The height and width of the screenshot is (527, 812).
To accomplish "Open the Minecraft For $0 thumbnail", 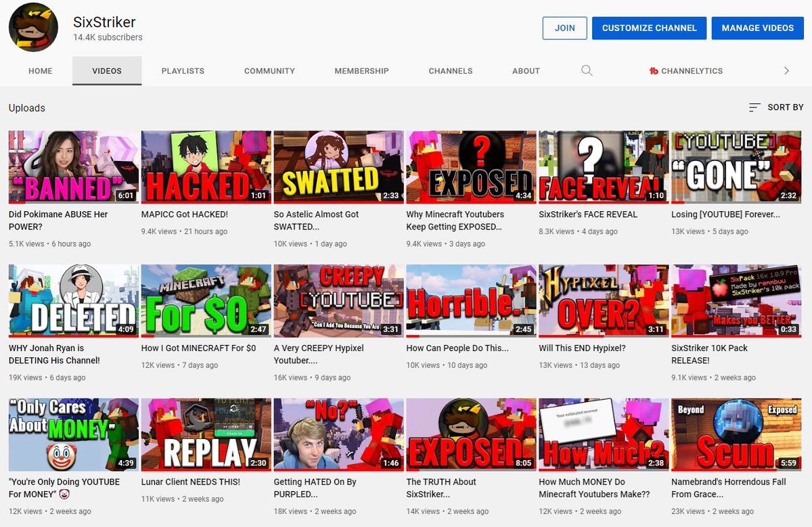I will click(x=206, y=301).
